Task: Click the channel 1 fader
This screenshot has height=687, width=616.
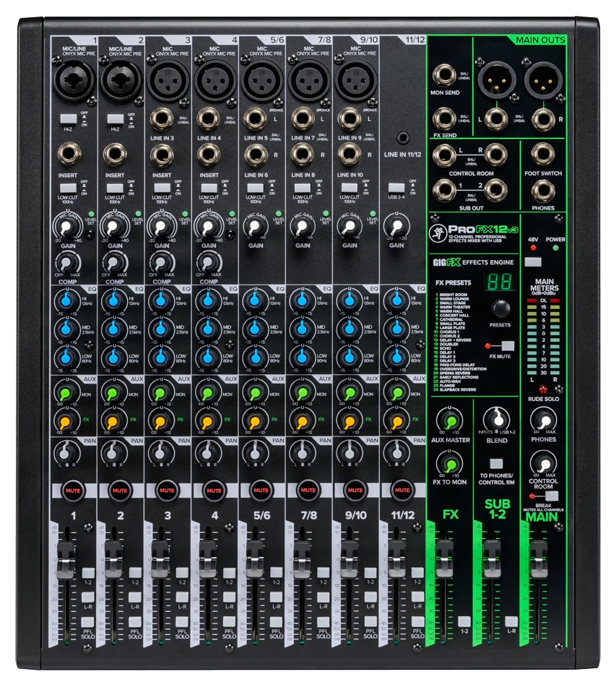Action: (66, 560)
